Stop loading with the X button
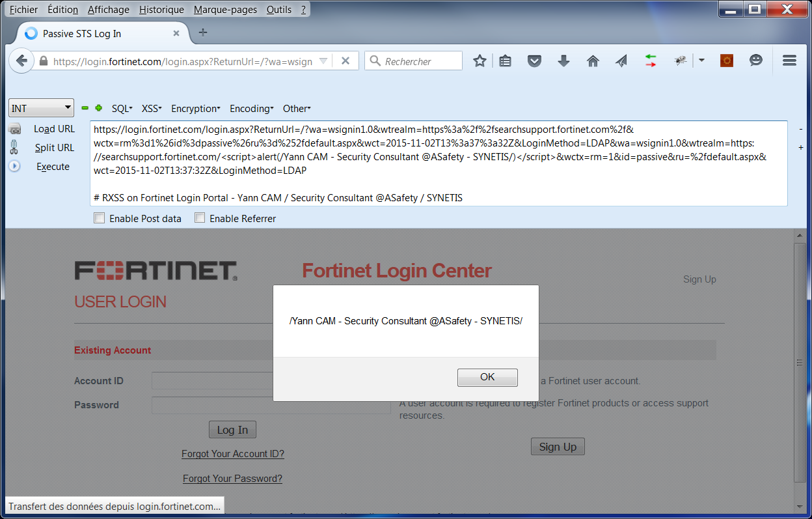This screenshot has height=519, width=812. pos(345,61)
